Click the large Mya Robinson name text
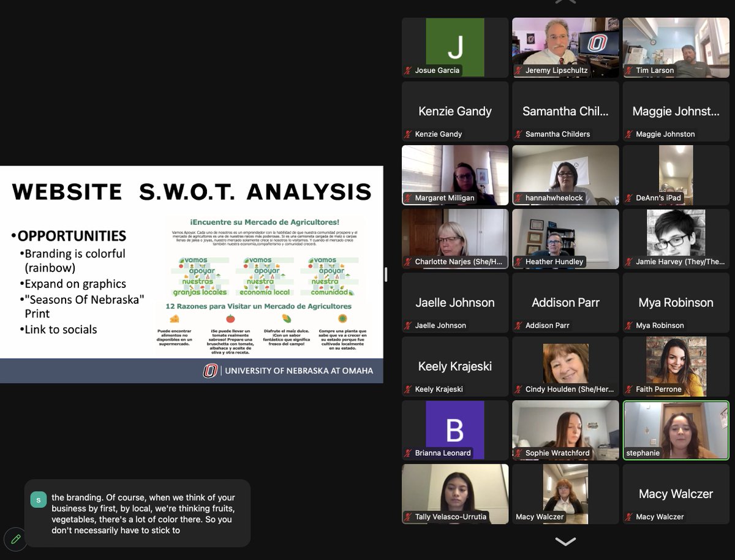 click(x=676, y=302)
